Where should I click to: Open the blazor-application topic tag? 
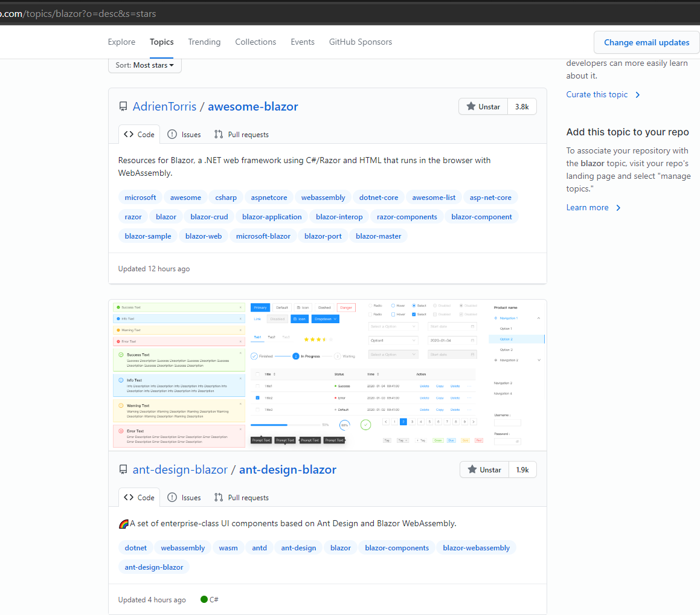click(272, 217)
